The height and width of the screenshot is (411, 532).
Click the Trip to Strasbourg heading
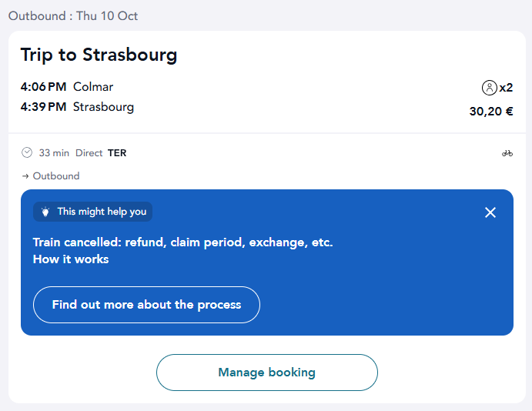99,55
